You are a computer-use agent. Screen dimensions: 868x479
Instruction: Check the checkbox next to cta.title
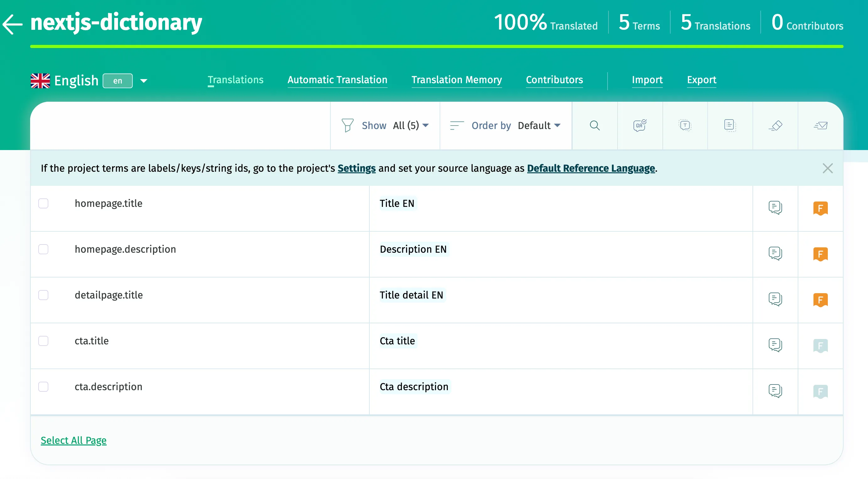tap(43, 341)
